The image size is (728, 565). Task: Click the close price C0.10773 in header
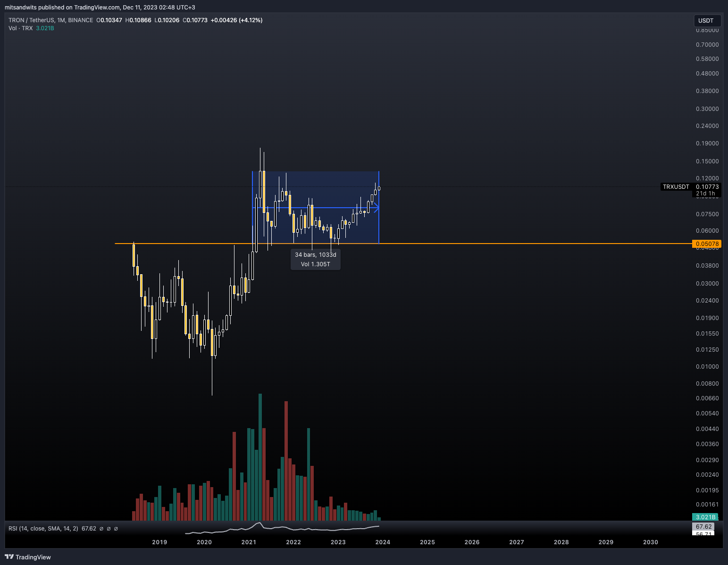pos(195,20)
